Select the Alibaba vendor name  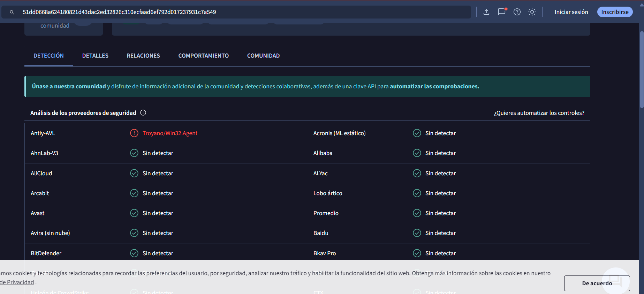coord(323,153)
